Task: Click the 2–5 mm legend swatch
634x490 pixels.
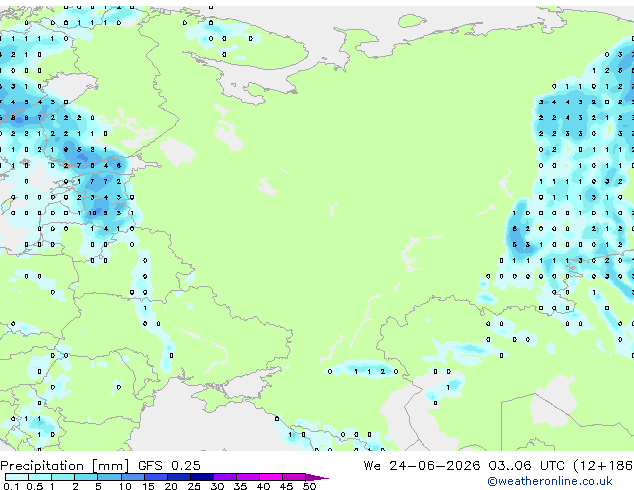Action: 86,477
